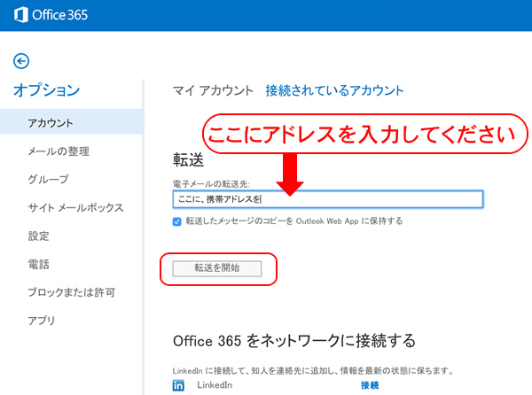Click into the forwarding address input field
The width and height of the screenshot is (532, 395).
328,199
